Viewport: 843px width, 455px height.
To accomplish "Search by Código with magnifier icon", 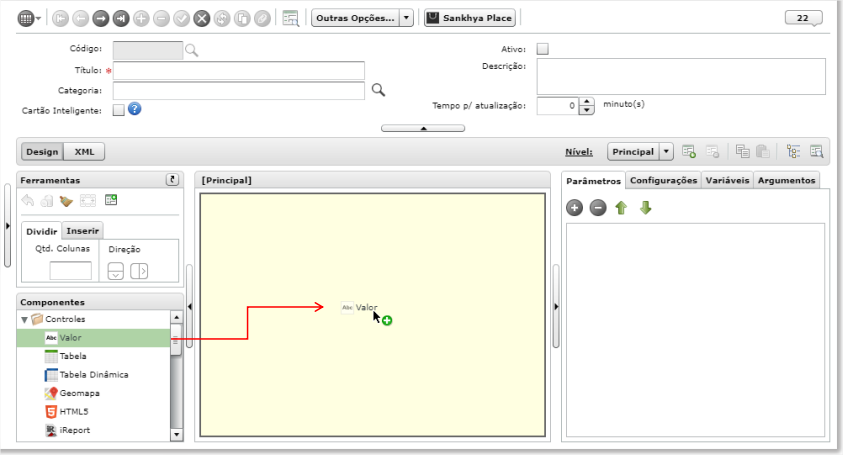I will tap(191, 51).
